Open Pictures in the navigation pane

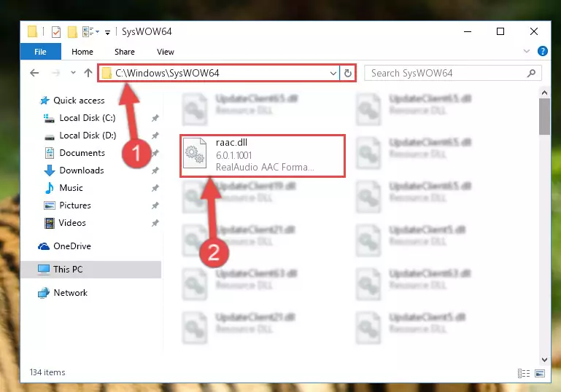point(67,205)
